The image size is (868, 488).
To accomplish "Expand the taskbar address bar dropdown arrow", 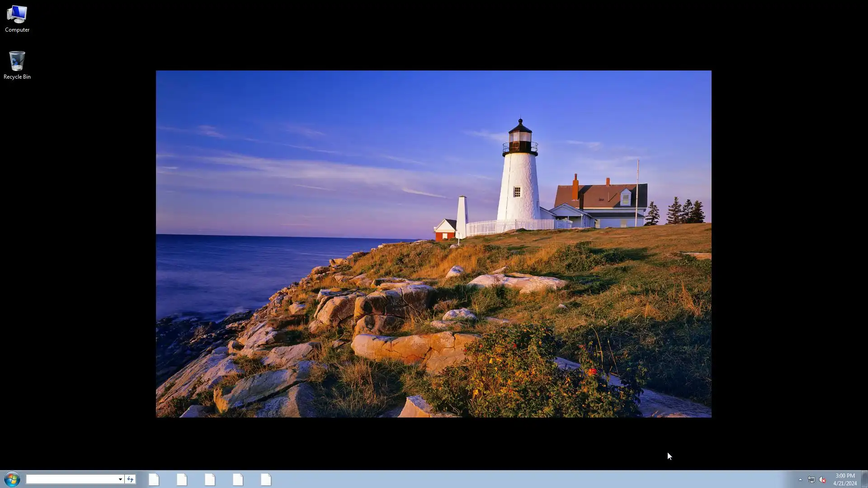I will pyautogui.click(x=120, y=479).
